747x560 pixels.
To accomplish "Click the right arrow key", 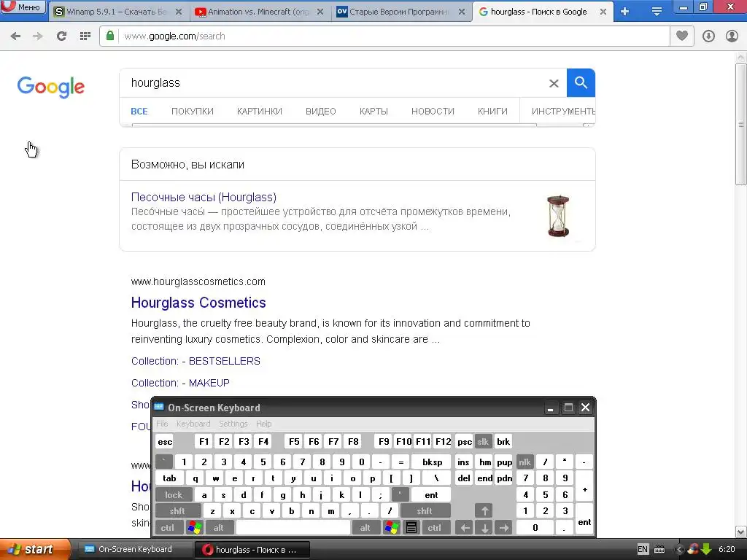I will [504, 528].
